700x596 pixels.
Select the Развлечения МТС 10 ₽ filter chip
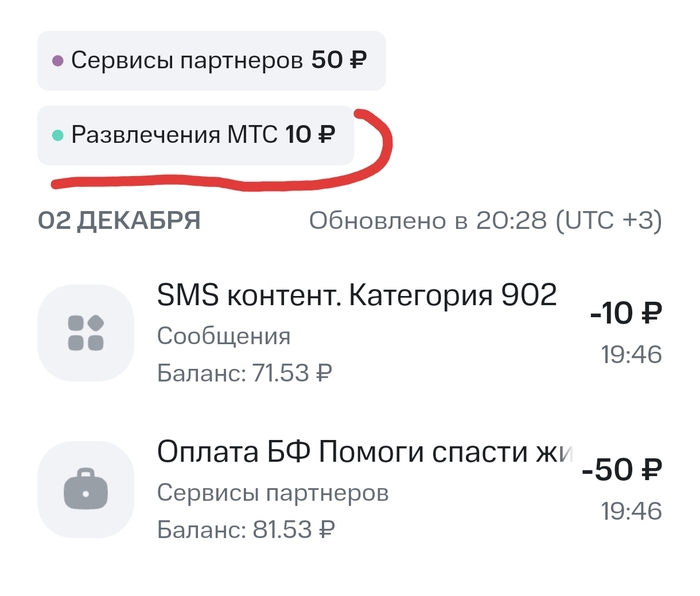[195, 135]
